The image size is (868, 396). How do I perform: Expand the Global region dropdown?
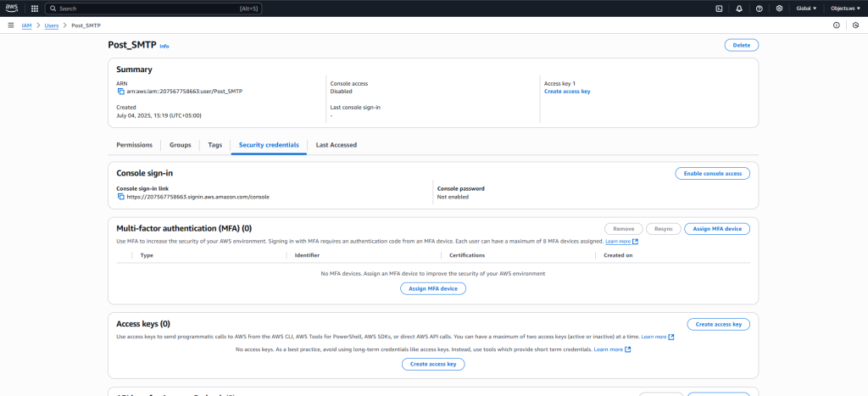click(x=806, y=8)
